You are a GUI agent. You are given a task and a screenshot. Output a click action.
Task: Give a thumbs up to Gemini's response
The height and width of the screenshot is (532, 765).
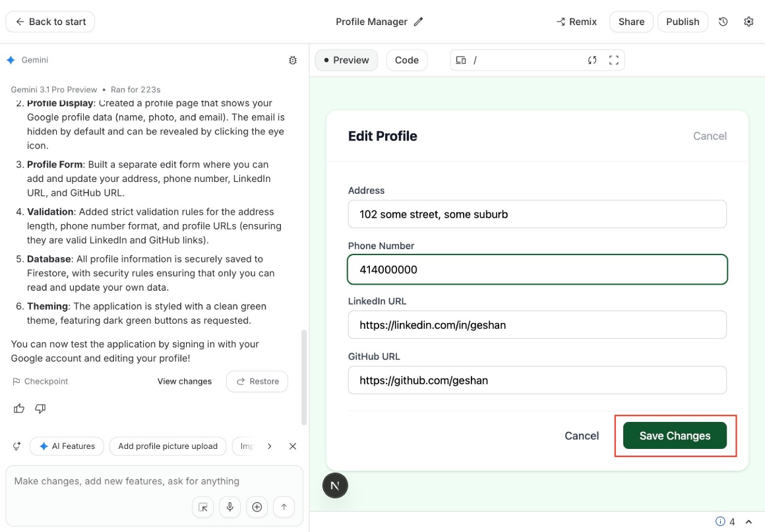18,408
